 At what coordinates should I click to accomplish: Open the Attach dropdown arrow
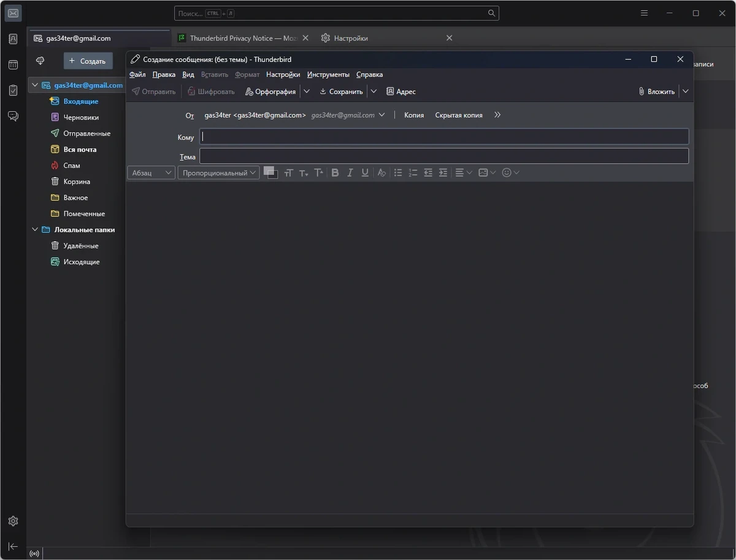pyautogui.click(x=686, y=91)
